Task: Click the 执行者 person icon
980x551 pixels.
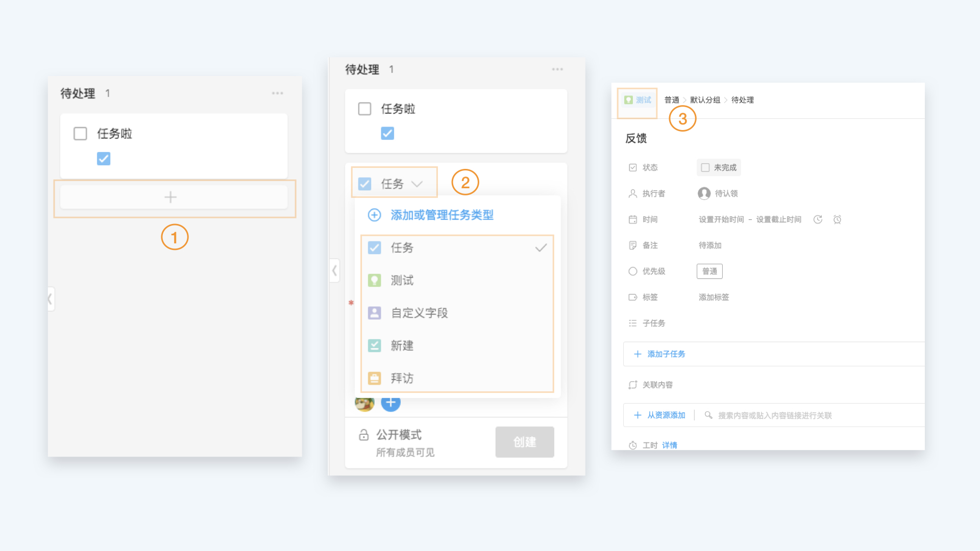Action: click(633, 193)
